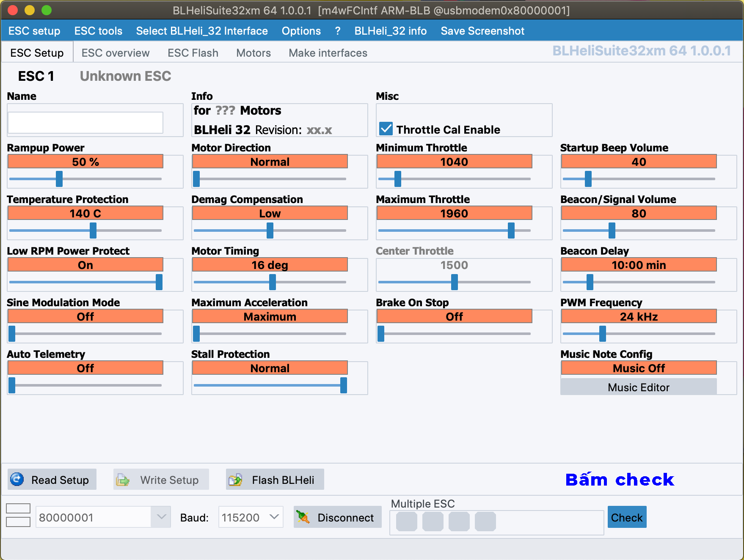Click the Maximum Throttle slider handle

pos(511,230)
